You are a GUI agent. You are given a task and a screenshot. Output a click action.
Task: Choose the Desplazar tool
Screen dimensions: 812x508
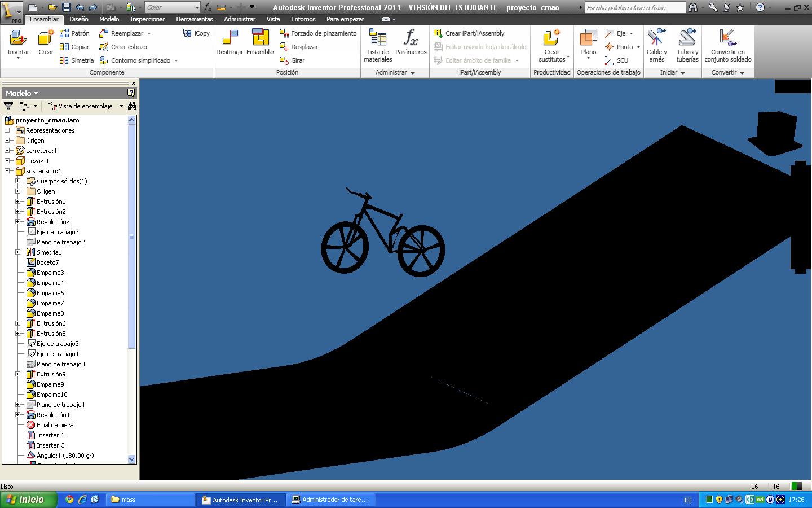tap(299, 47)
